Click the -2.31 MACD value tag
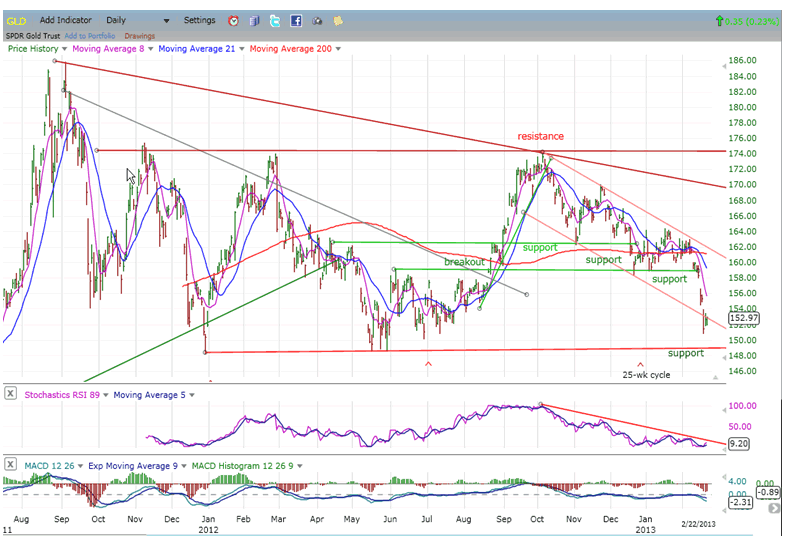The height and width of the screenshot is (537, 786). [740, 502]
